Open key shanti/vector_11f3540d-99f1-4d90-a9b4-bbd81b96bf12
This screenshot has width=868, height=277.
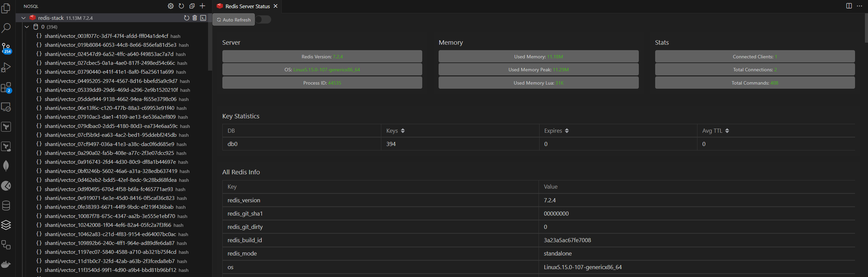point(111,270)
